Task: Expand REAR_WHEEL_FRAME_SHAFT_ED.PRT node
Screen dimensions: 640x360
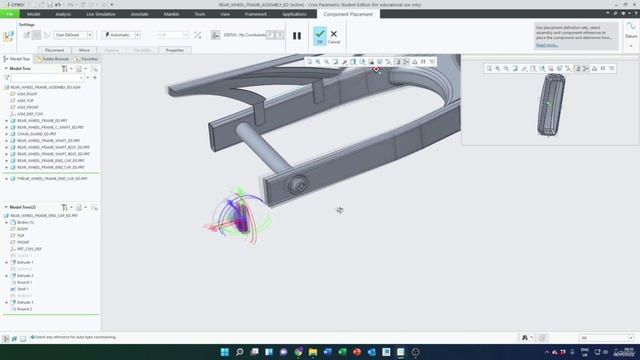Action: pos(7,141)
